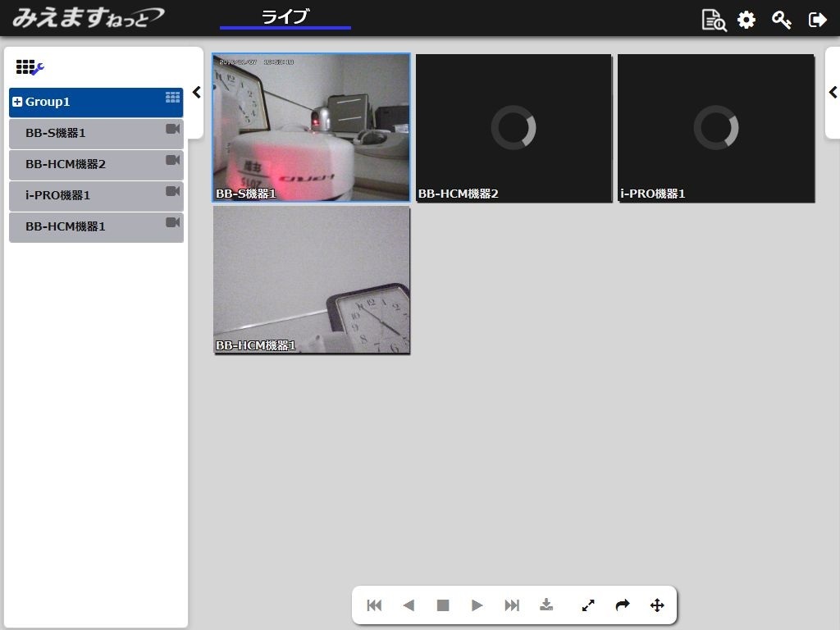The image size is (840, 630).
Task: Open the log search icon in header
Action: coord(714,20)
